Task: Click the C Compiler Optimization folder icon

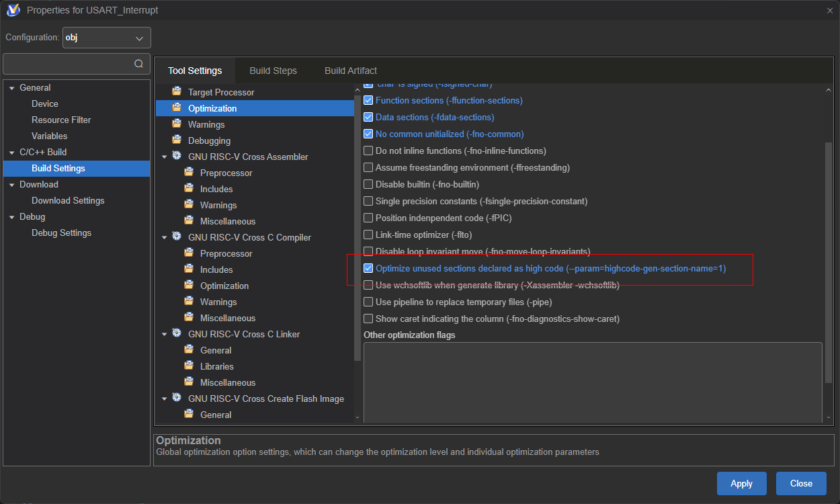Action: [x=189, y=285]
